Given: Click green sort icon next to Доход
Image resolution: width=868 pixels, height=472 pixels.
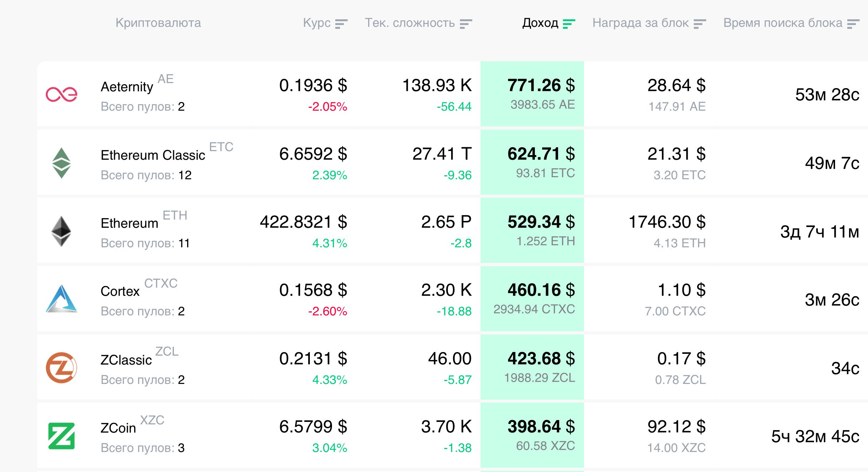Looking at the screenshot, I should pyautogui.click(x=569, y=24).
